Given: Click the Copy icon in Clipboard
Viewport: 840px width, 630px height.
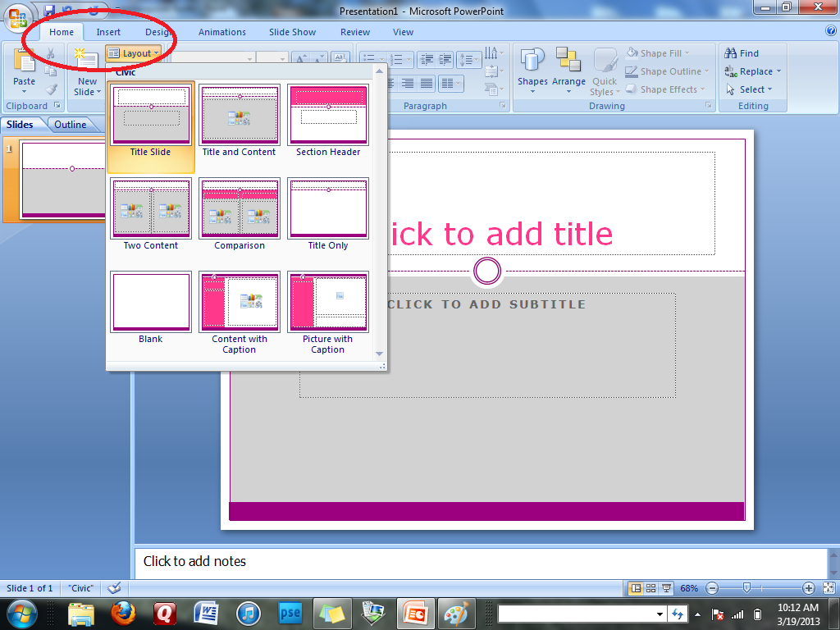Looking at the screenshot, I should click(50, 71).
